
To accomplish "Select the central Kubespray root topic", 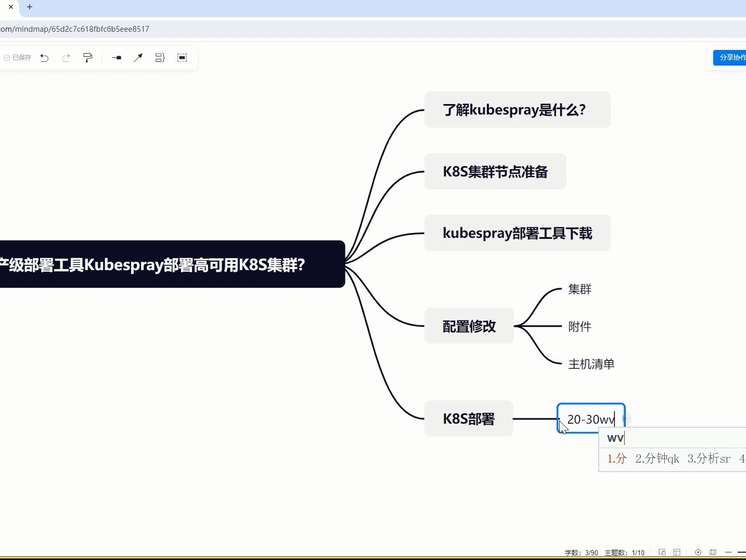I will coord(172,264).
